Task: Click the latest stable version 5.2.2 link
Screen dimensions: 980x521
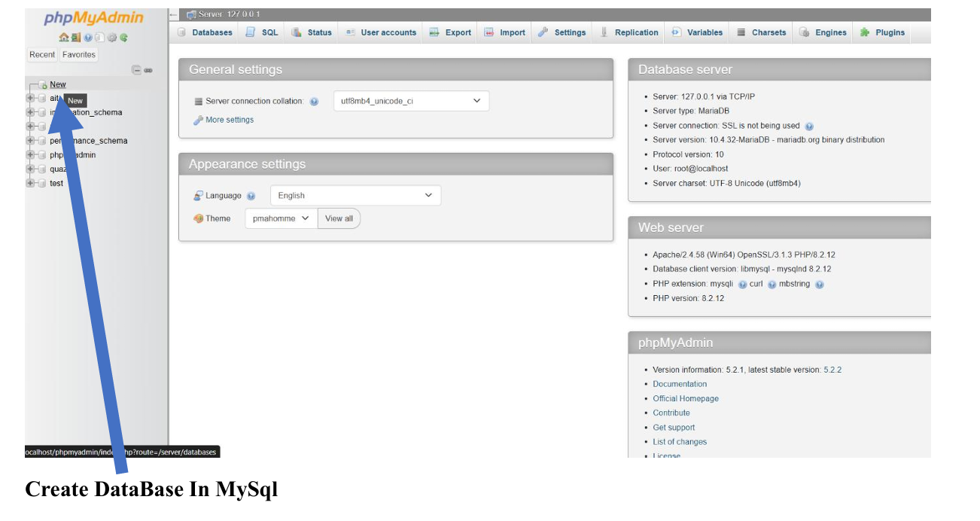Action: point(832,370)
